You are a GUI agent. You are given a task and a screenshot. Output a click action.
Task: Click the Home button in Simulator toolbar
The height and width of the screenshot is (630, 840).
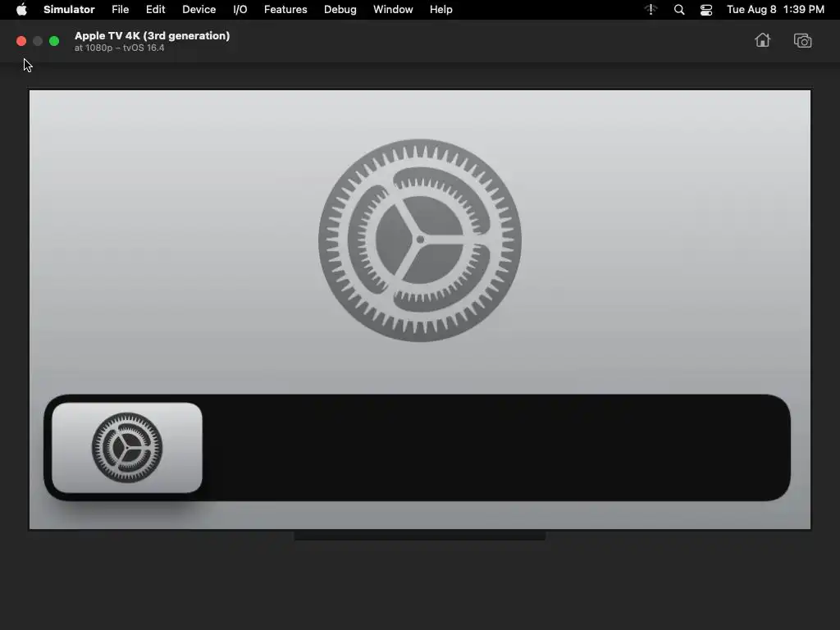762,41
